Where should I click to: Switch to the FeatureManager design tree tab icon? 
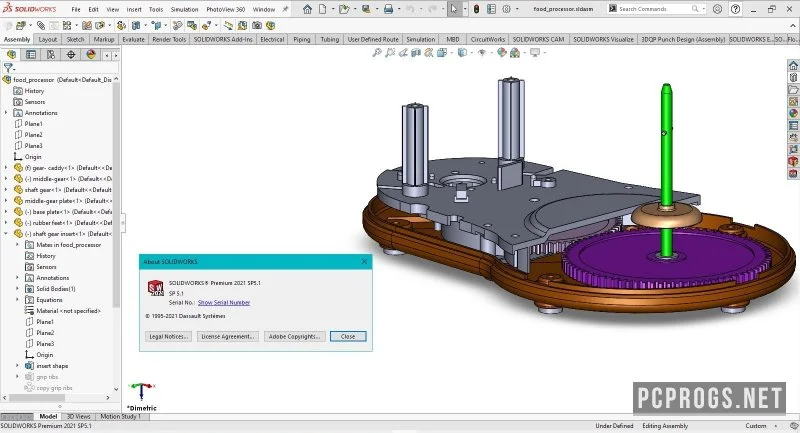click(11, 55)
